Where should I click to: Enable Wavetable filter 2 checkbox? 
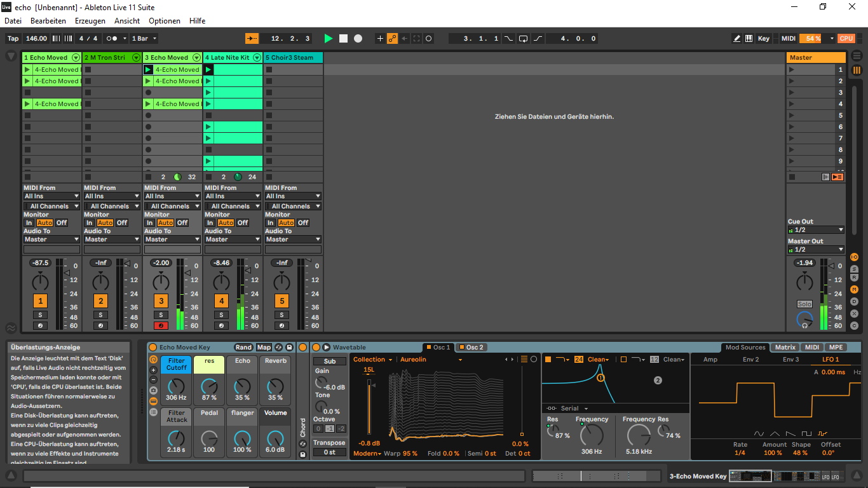(623, 360)
